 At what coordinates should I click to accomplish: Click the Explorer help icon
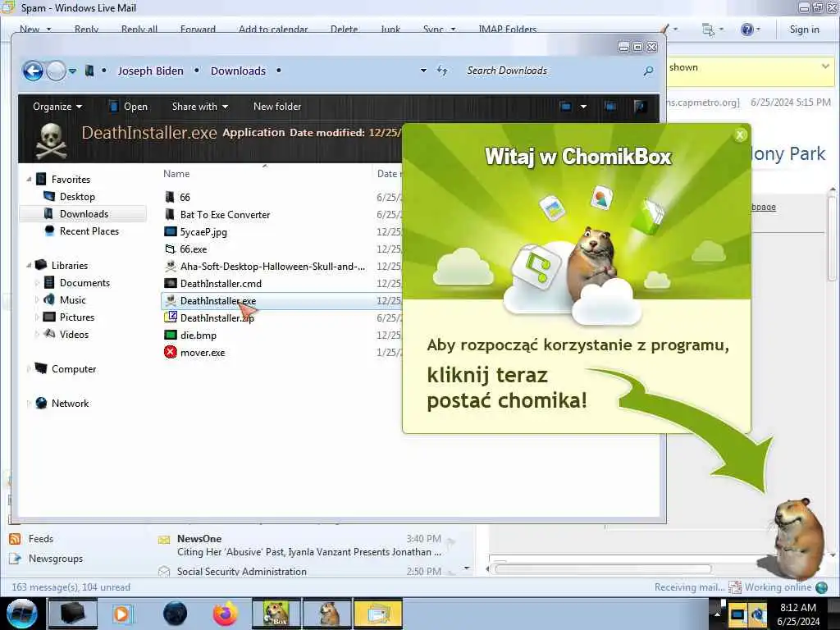639,107
